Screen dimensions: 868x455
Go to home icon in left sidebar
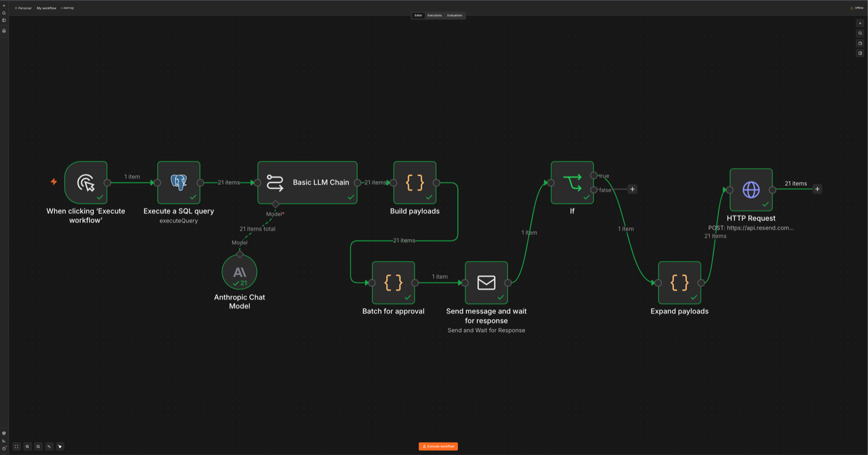tap(4, 31)
